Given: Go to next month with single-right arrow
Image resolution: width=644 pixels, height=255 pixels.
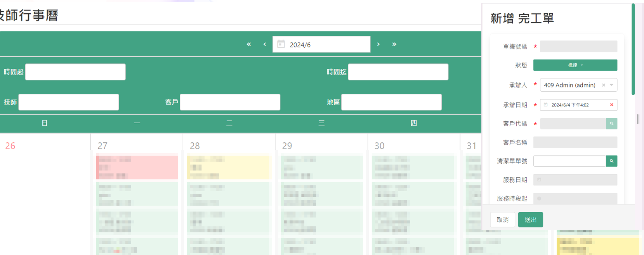Looking at the screenshot, I should [378, 44].
